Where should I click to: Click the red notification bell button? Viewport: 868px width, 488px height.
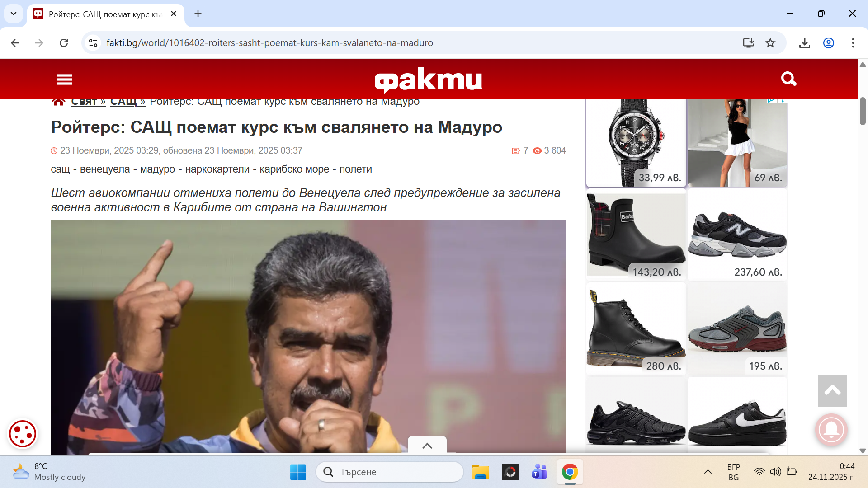tap(831, 430)
